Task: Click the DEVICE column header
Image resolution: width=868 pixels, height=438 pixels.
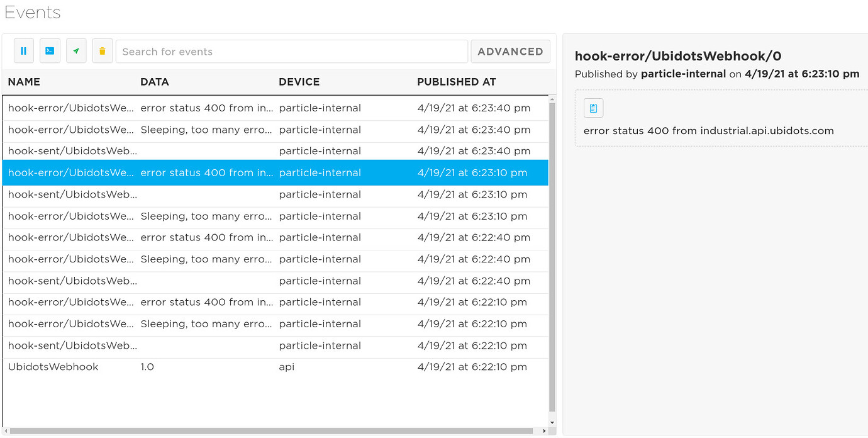Action: pyautogui.click(x=299, y=82)
